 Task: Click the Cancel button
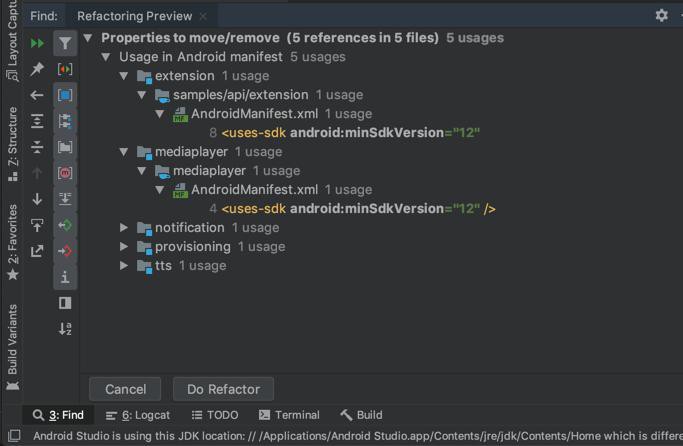point(125,389)
